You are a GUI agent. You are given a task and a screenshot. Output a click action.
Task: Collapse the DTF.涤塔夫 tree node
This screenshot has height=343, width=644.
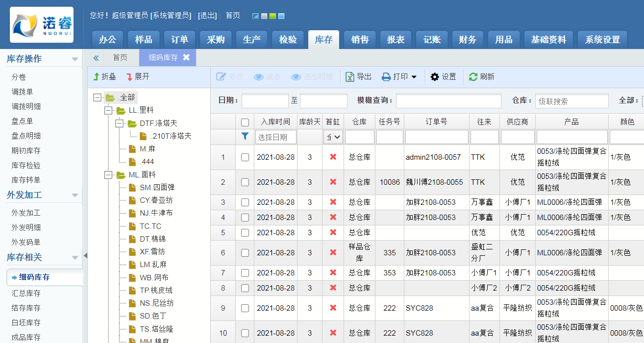[119, 123]
